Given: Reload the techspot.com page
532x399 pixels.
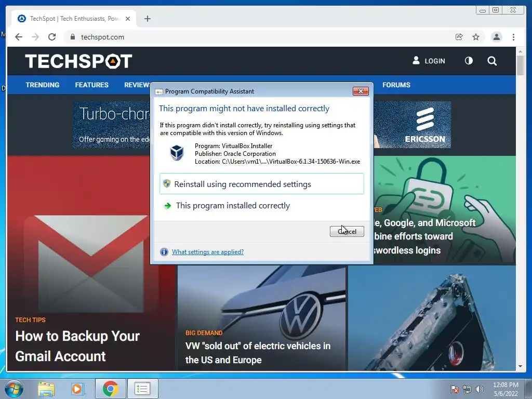Looking at the screenshot, I should click(x=52, y=37).
